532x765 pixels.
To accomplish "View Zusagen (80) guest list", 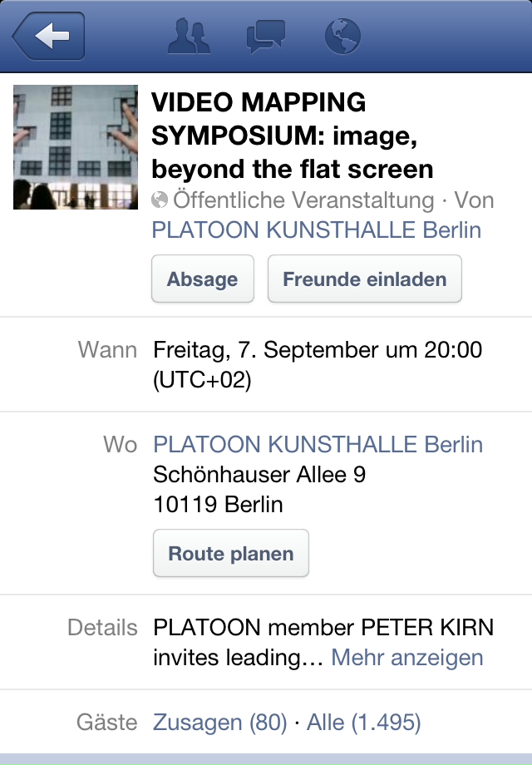I will [220, 722].
